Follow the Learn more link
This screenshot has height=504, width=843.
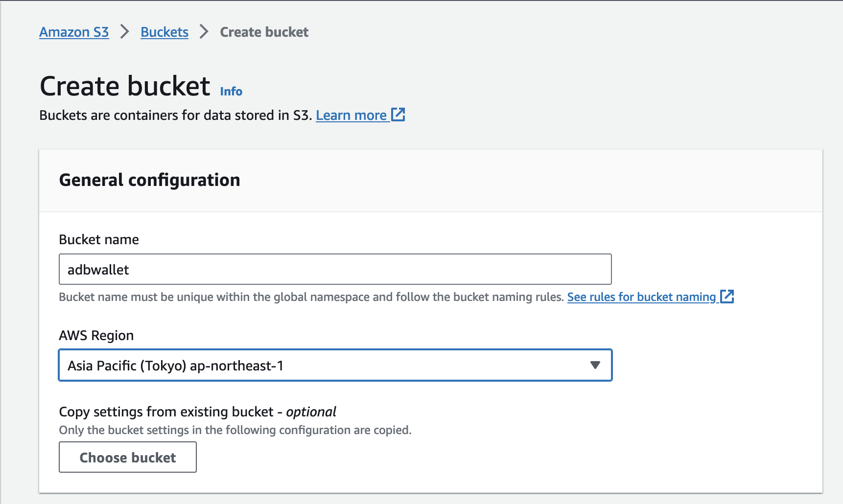point(351,115)
